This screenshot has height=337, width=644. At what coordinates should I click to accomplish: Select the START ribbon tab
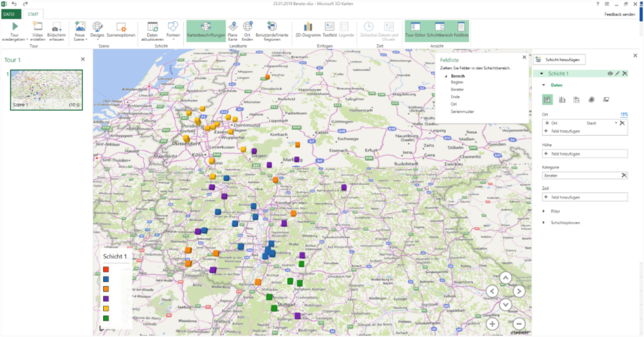click(33, 14)
